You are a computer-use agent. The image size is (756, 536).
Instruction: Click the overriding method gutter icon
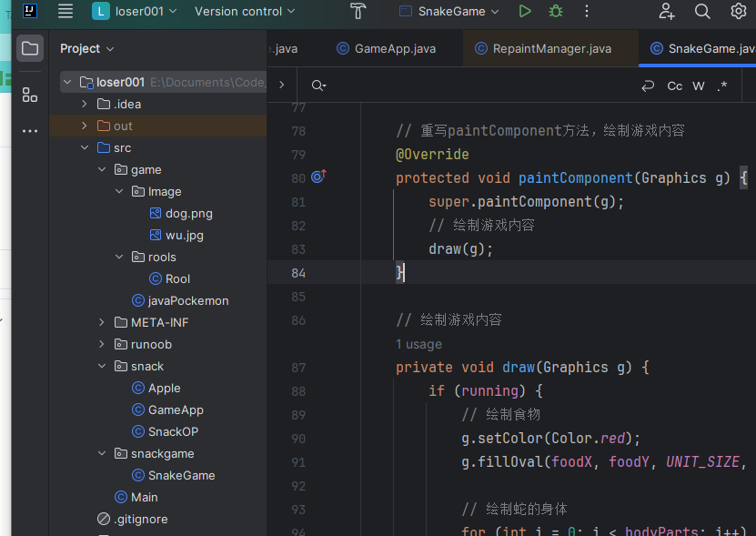coord(318,177)
